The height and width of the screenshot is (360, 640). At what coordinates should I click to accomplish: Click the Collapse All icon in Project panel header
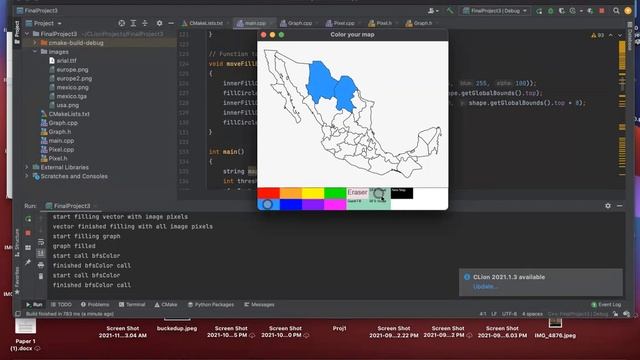pos(145,23)
